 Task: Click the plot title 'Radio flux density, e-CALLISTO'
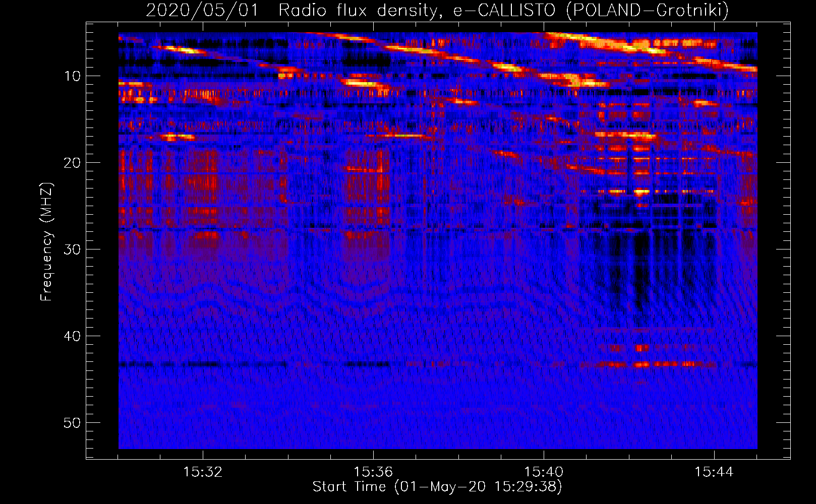417,10
